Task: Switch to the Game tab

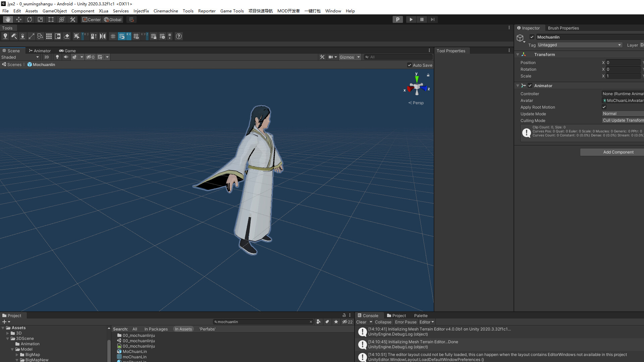Action: pos(68,51)
